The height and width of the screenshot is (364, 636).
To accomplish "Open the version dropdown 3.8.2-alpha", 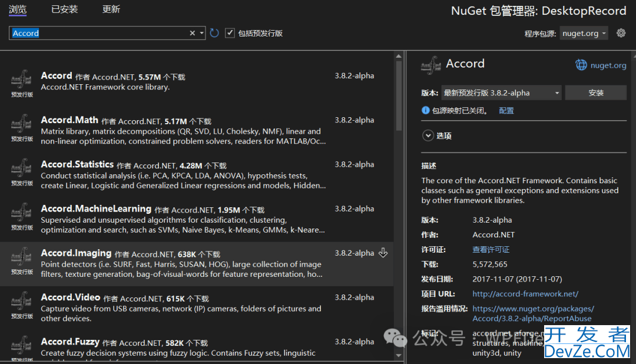I will pyautogui.click(x=501, y=93).
